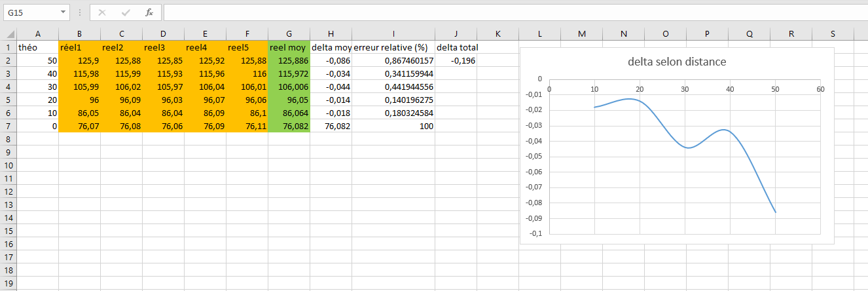The height and width of the screenshot is (291, 868).
Task: Select row 15 header
Action: point(8,231)
